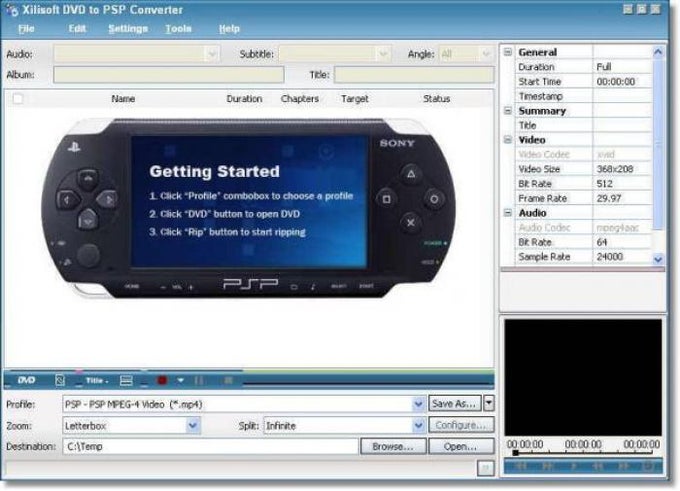
Task: Click the open IFO file icon beside DVD
Action: click(60, 380)
